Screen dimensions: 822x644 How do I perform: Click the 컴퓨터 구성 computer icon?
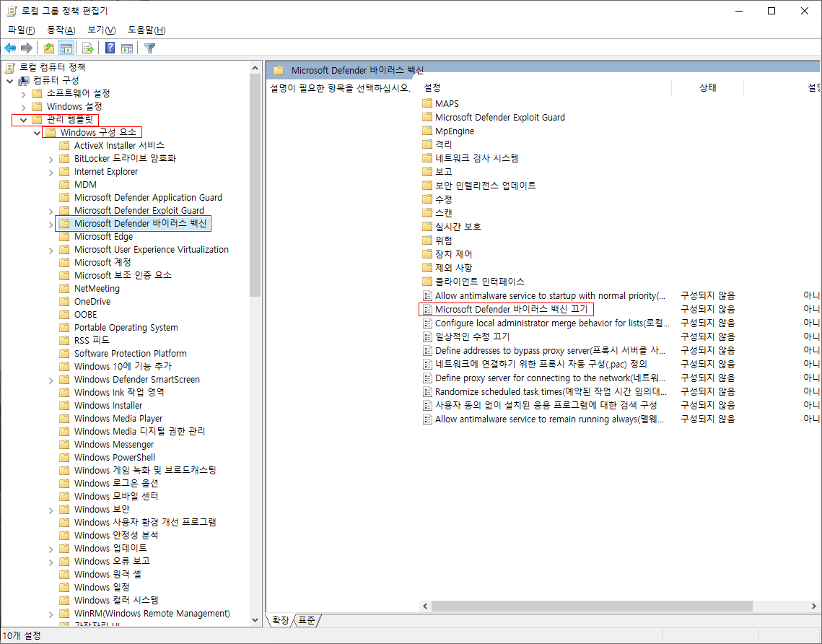(x=24, y=80)
